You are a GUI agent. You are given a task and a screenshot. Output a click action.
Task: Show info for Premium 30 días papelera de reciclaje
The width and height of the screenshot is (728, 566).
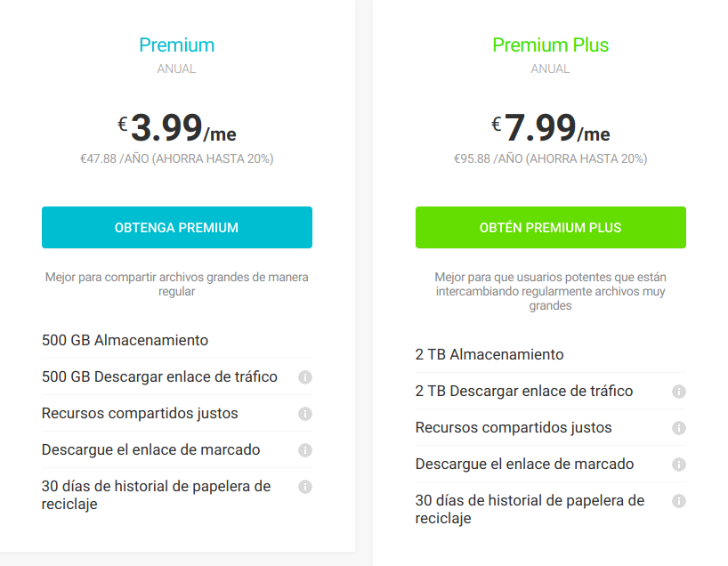tap(305, 487)
